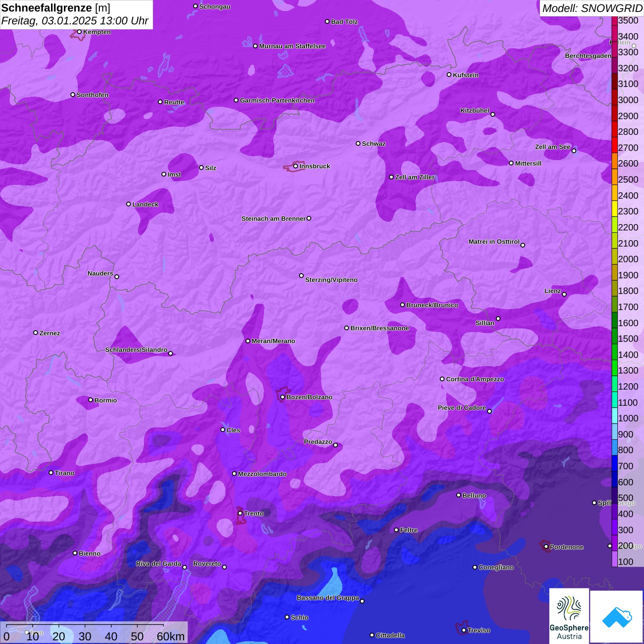
Task: Click the Riva del Garda label
Action: pyautogui.click(x=159, y=563)
